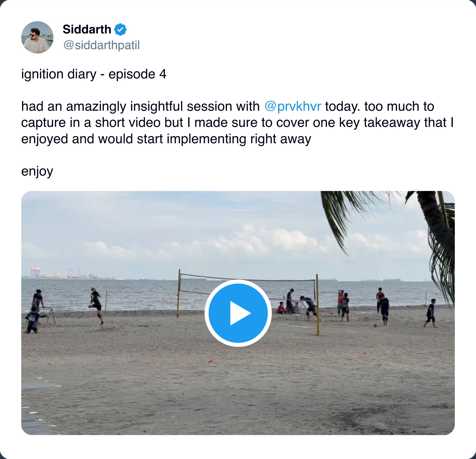Click Siddarth's profile avatar photo
The height and width of the screenshot is (459, 476).
click(37, 37)
